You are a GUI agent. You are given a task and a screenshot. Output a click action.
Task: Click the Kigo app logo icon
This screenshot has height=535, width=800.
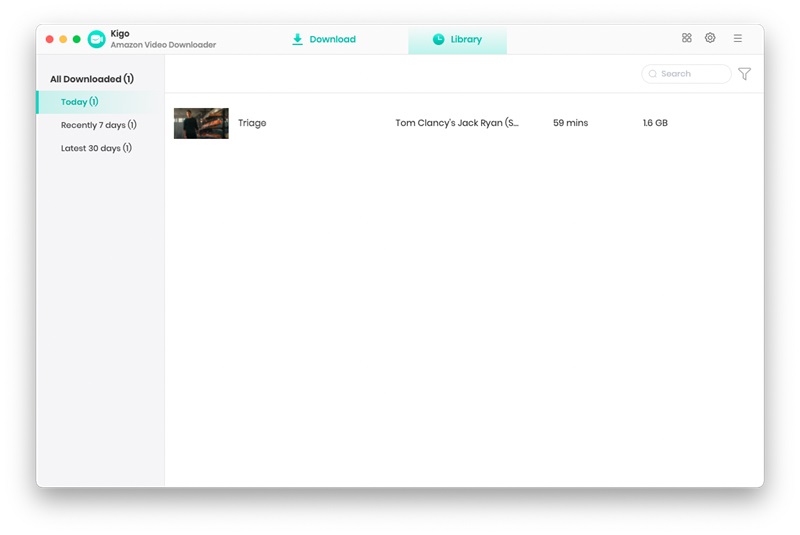[x=96, y=39]
